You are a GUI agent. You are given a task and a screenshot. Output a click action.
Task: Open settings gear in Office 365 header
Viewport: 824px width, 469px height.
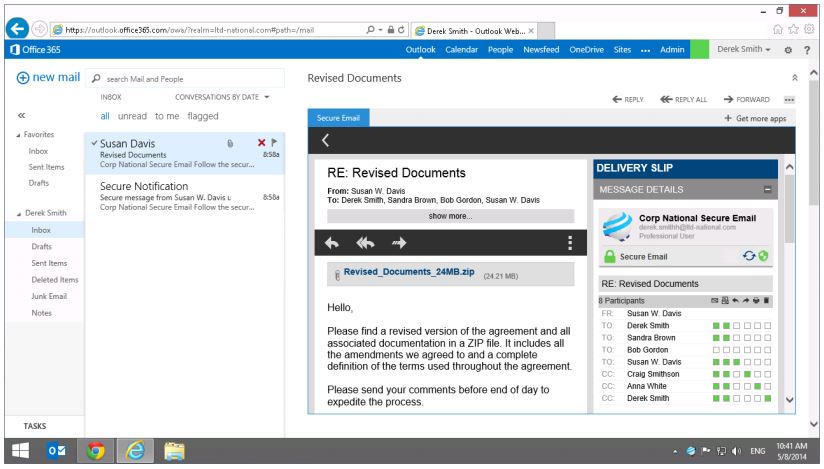[x=788, y=50]
